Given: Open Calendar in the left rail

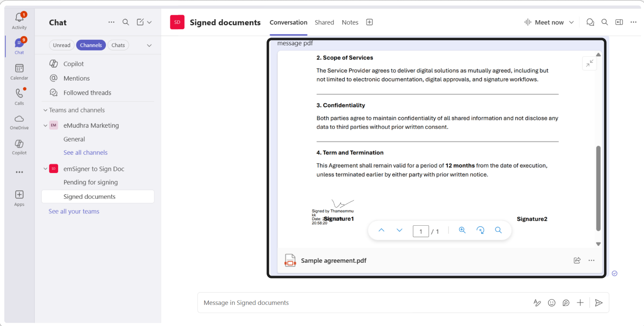Looking at the screenshot, I should click(x=19, y=71).
